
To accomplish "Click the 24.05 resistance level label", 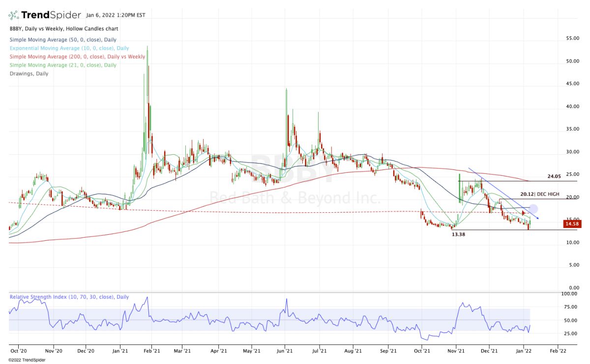I will tap(554, 176).
